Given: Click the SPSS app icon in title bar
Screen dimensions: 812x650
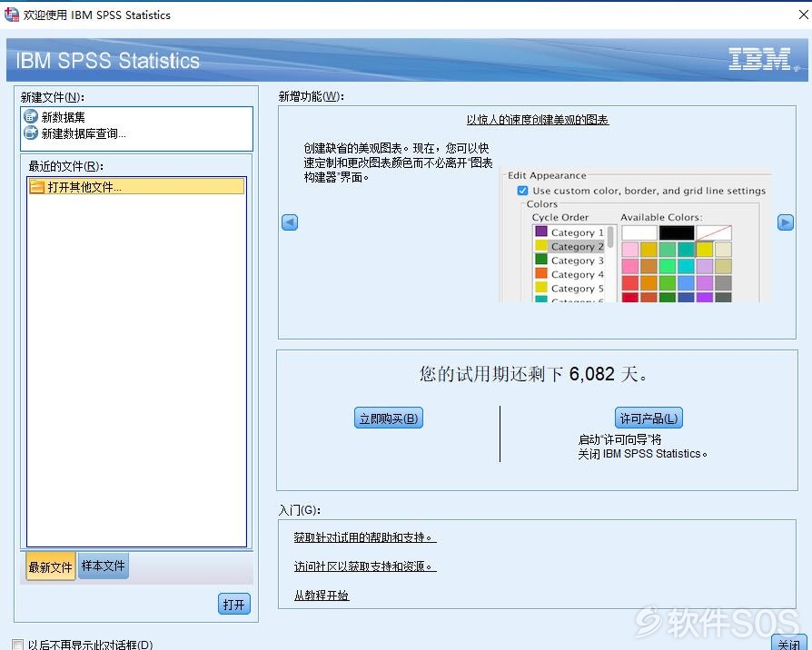Looking at the screenshot, I should (11, 15).
